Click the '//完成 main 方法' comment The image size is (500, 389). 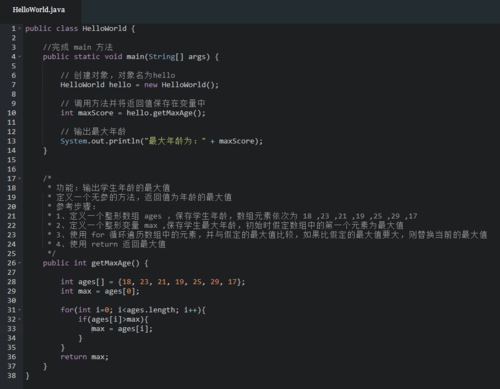[x=78, y=47]
